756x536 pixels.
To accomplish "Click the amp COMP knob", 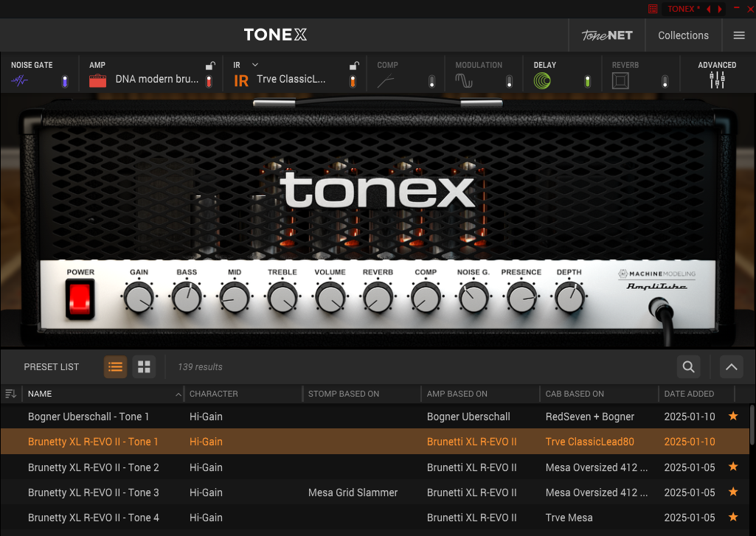I will (x=426, y=298).
